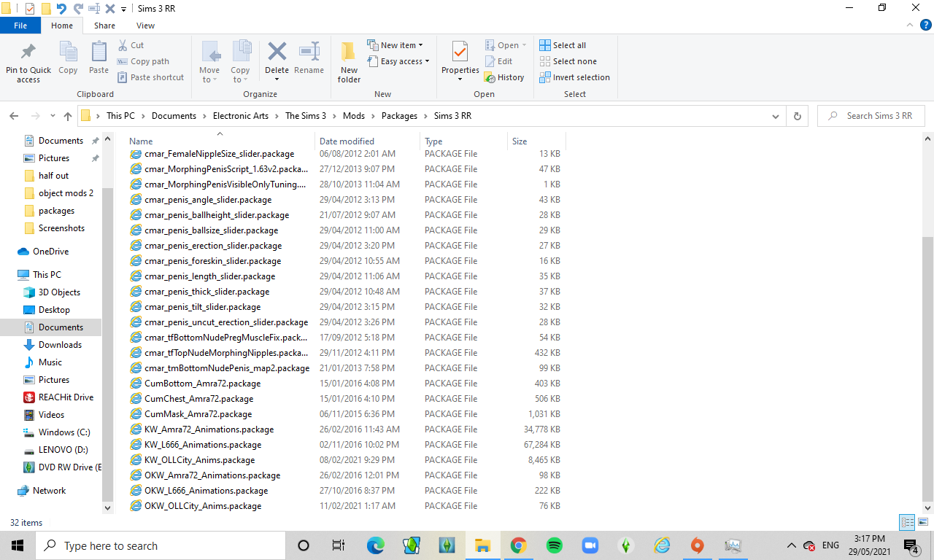Navigate to The Sims 3 breadcrumb

pos(305,116)
